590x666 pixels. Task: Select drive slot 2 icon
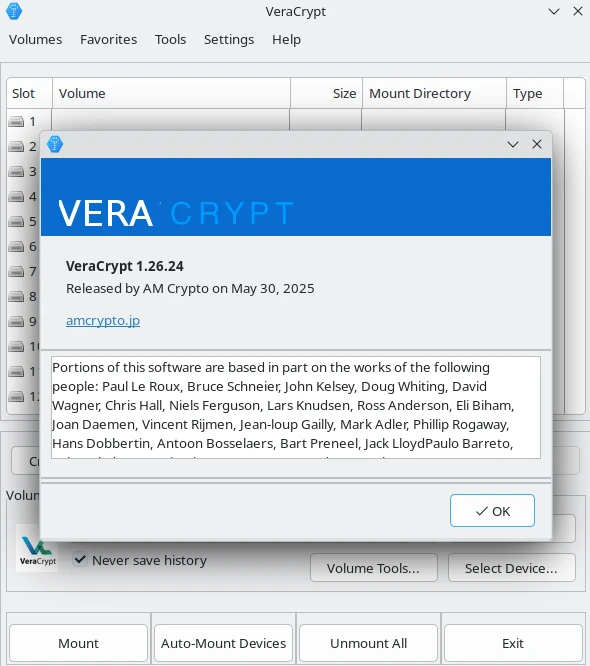16,147
